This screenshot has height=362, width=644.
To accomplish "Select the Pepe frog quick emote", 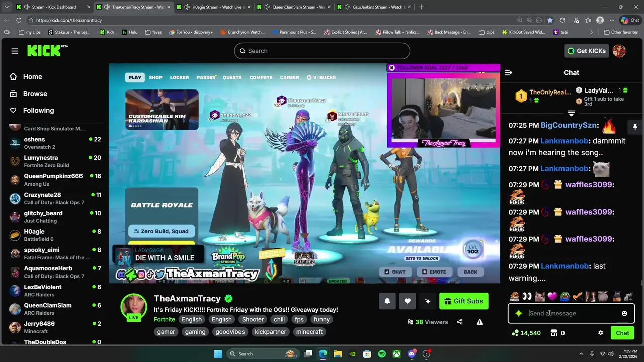I will point(566,297).
